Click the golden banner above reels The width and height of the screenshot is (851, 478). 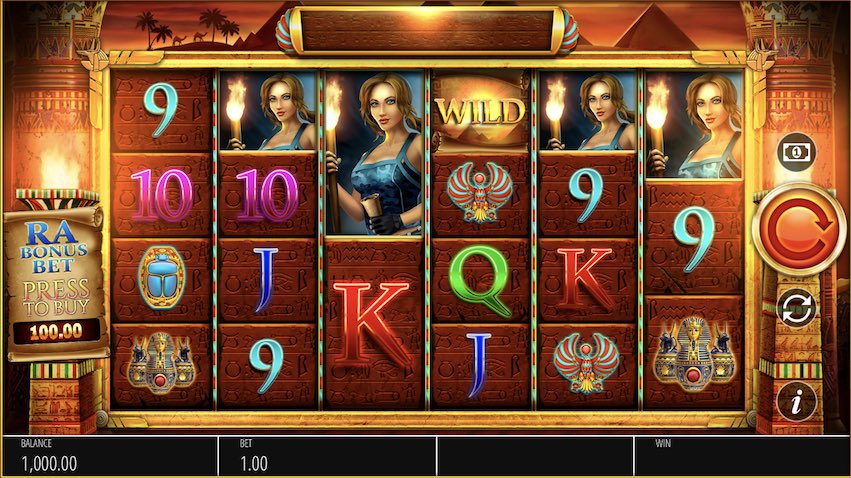click(427, 30)
